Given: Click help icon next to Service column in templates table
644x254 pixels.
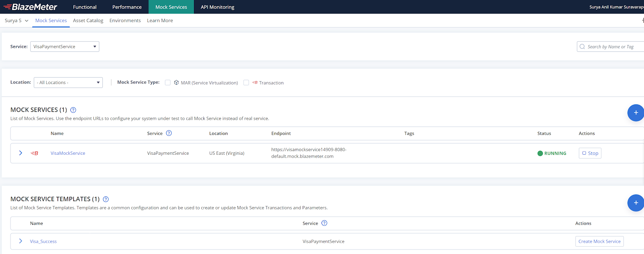Looking at the screenshot, I should (324, 223).
